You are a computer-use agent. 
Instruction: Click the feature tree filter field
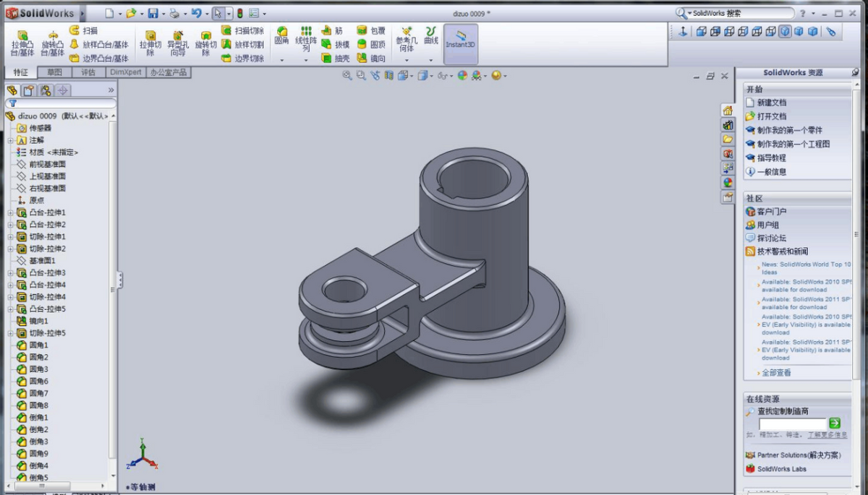point(60,103)
